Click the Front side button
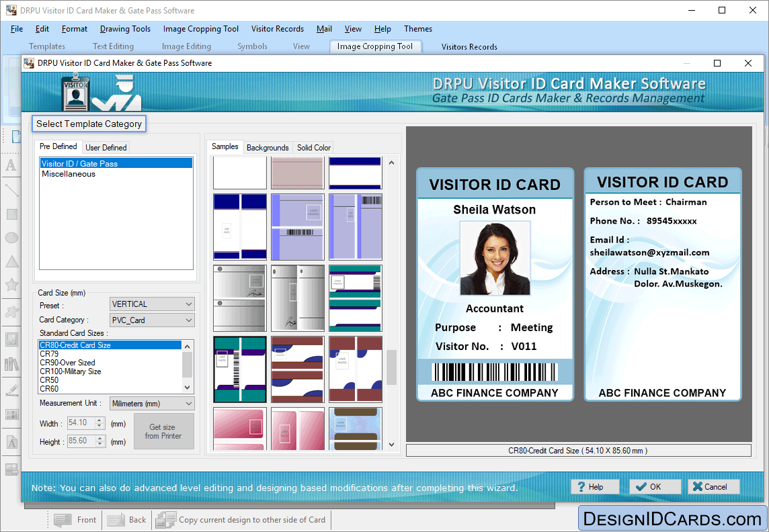 [75, 520]
